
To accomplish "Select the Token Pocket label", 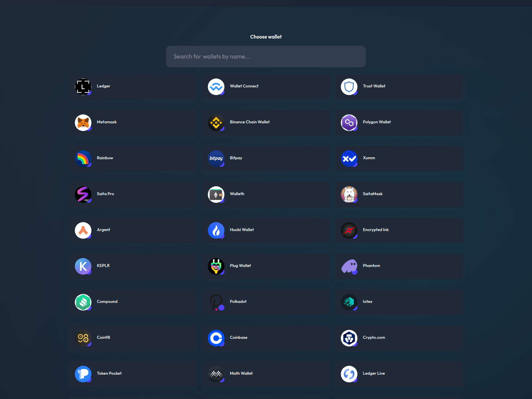I will (x=109, y=373).
